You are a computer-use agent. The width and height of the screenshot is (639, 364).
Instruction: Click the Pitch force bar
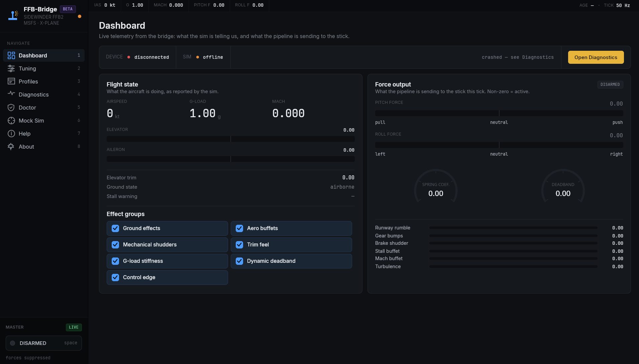pyautogui.click(x=499, y=113)
